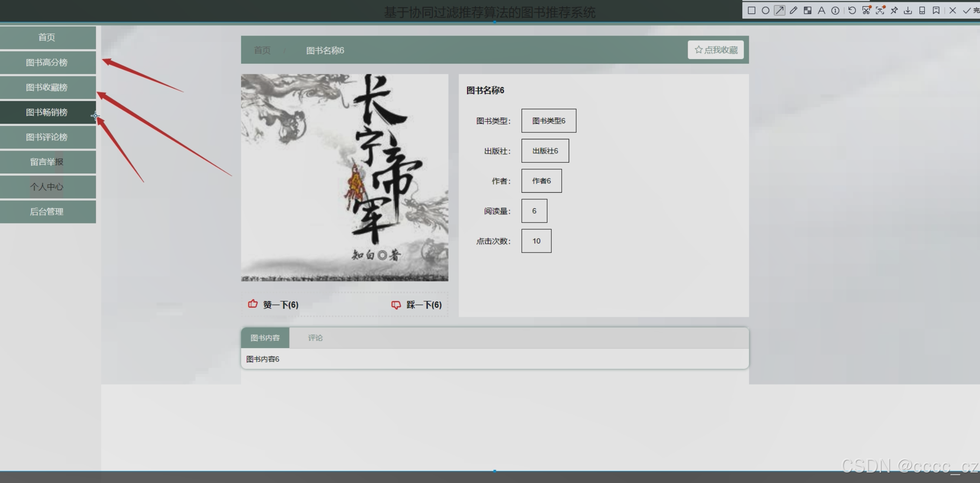980x483 pixels.
Task: Open 图书收藏榜 in the sidebar
Action: point(48,87)
